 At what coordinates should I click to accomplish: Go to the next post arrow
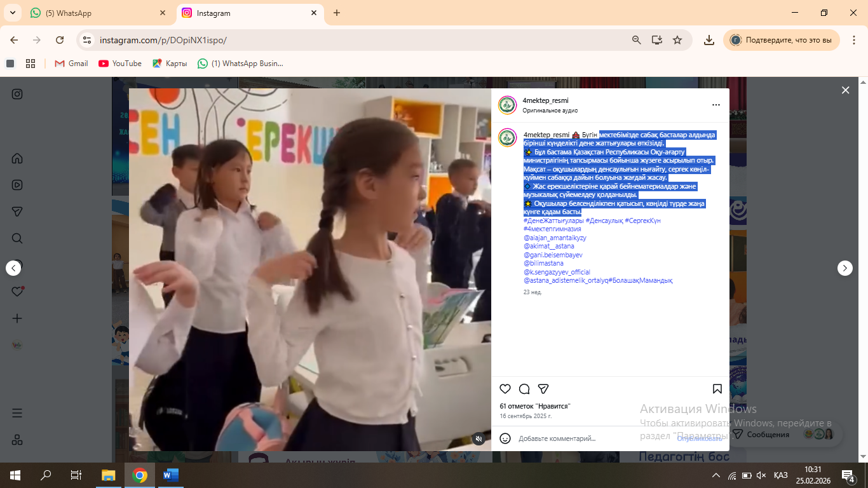click(844, 268)
